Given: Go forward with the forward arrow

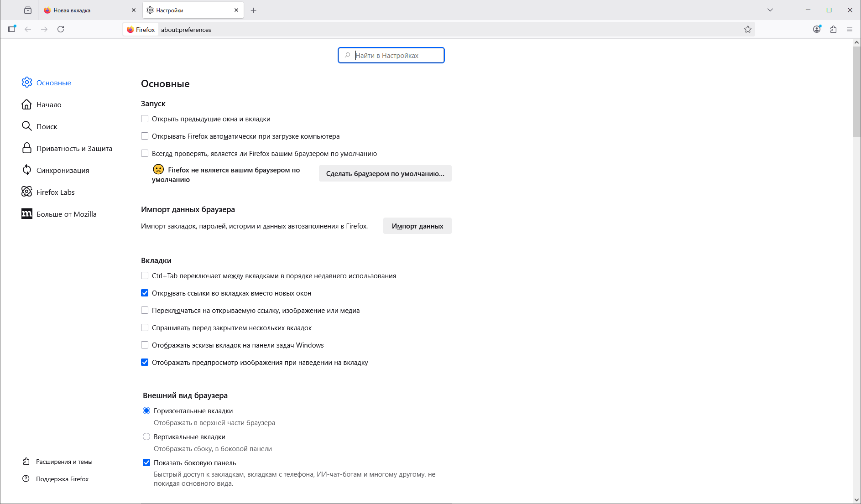Looking at the screenshot, I should (44, 29).
